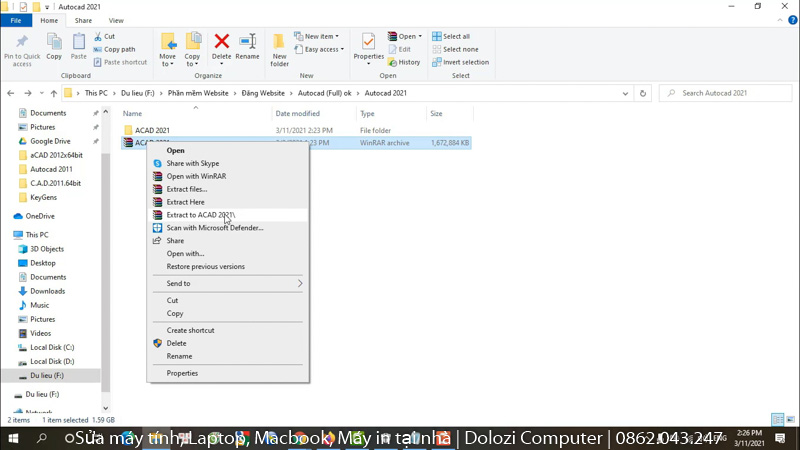
Task: Click the Search Autocad 2021 field
Action: (725, 93)
